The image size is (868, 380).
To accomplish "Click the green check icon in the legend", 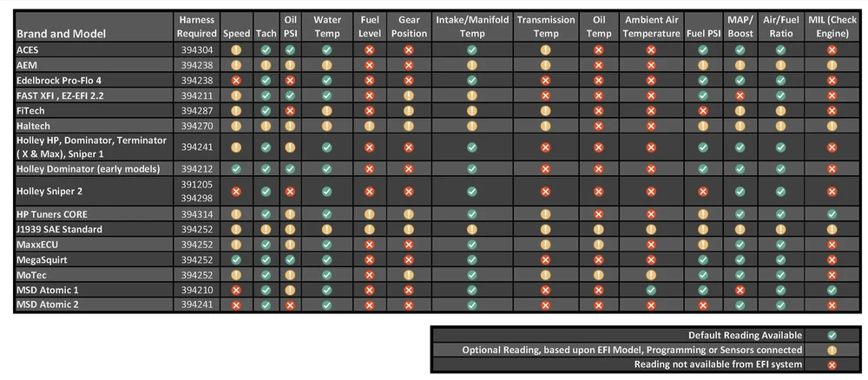I will [x=832, y=335].
